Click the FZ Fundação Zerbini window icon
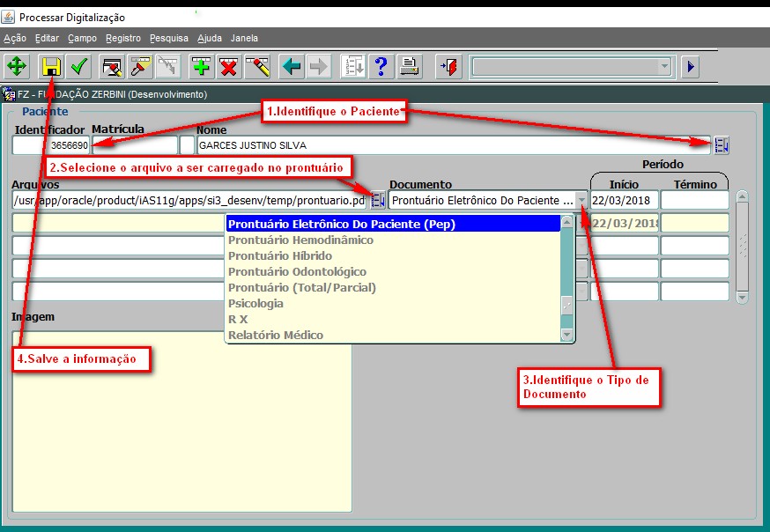Screen dimensions: 770x532 [x=8, y=93]
